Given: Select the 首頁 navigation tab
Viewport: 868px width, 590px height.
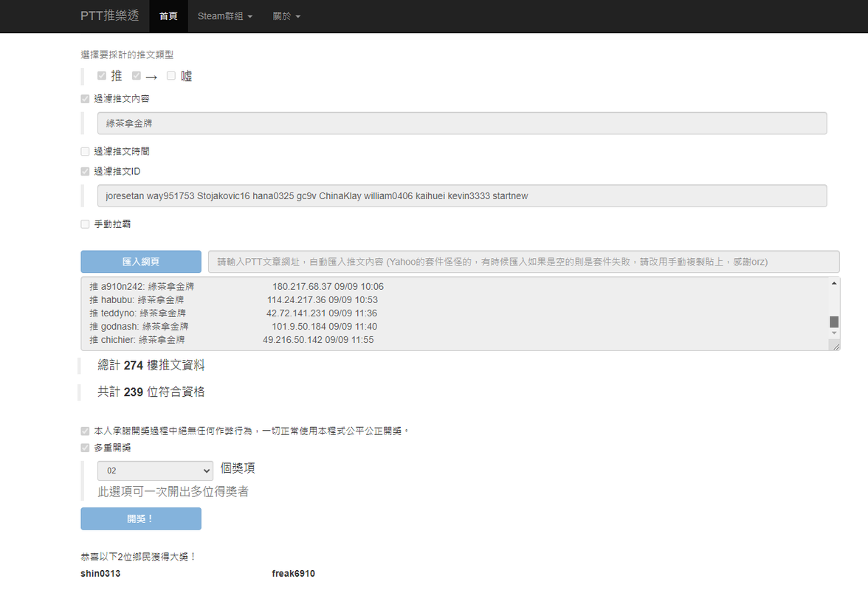Looking at the screenshot, I should point(168,16).
